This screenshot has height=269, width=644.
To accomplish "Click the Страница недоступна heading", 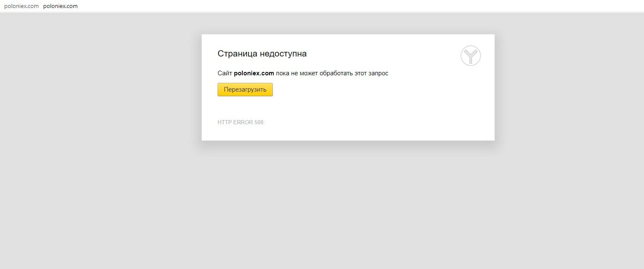I will tap(262, 54).
